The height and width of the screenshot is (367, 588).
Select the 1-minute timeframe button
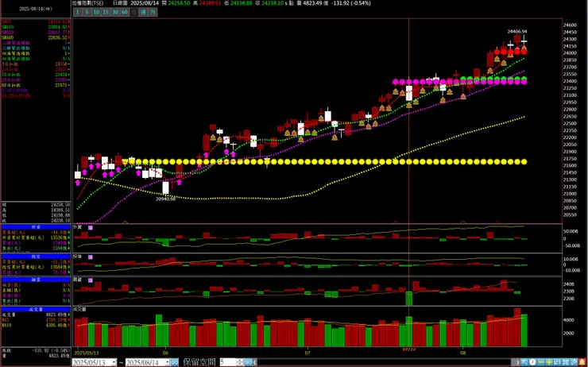(x=77, y=12)
